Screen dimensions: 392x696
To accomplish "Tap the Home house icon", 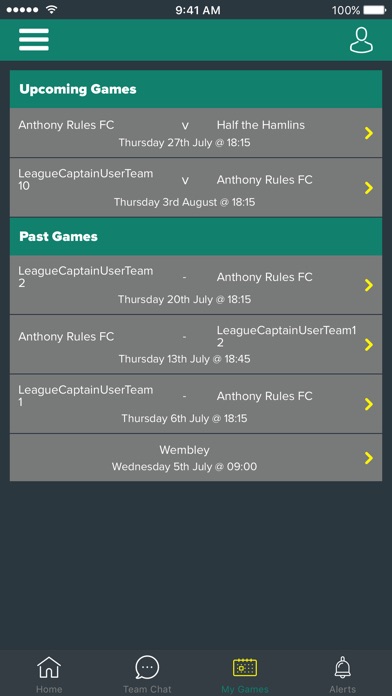I will tap(49, 667).
